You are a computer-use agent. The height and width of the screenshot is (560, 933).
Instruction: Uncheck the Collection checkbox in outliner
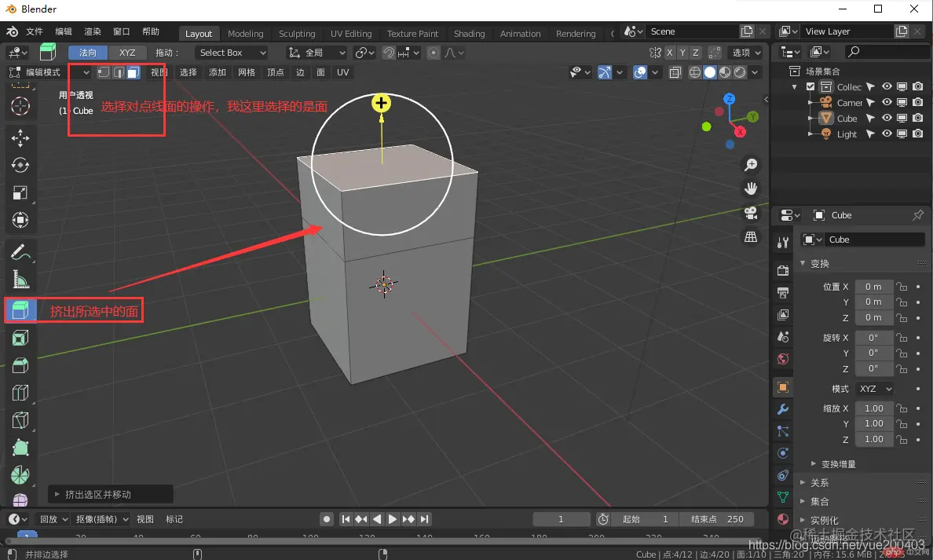810,86
